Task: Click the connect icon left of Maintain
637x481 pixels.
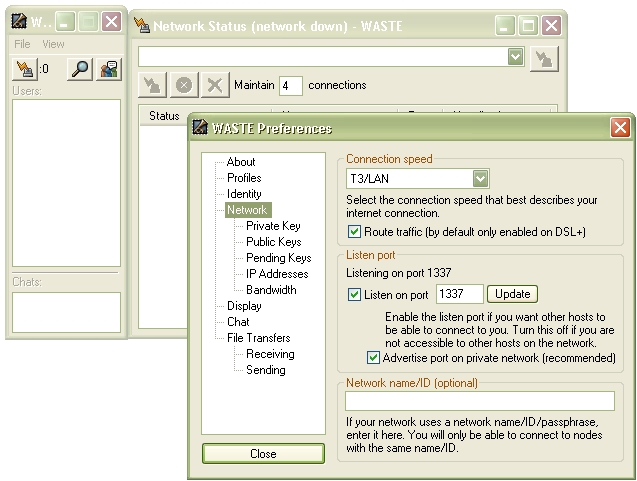Action: click(152, 85)
